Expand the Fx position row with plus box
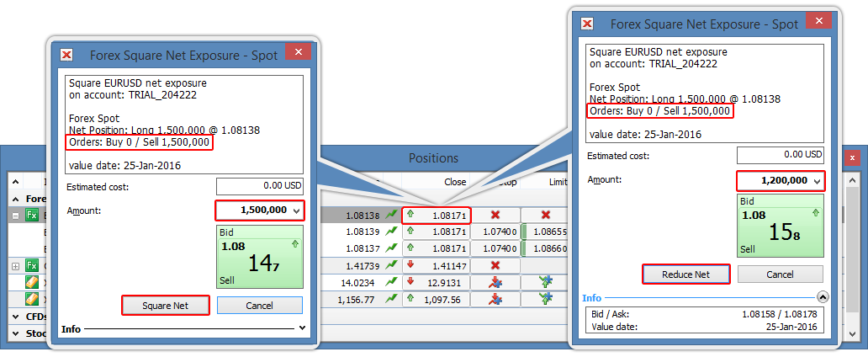This screenshot has width=868, height=357. [x=14, y=265]
